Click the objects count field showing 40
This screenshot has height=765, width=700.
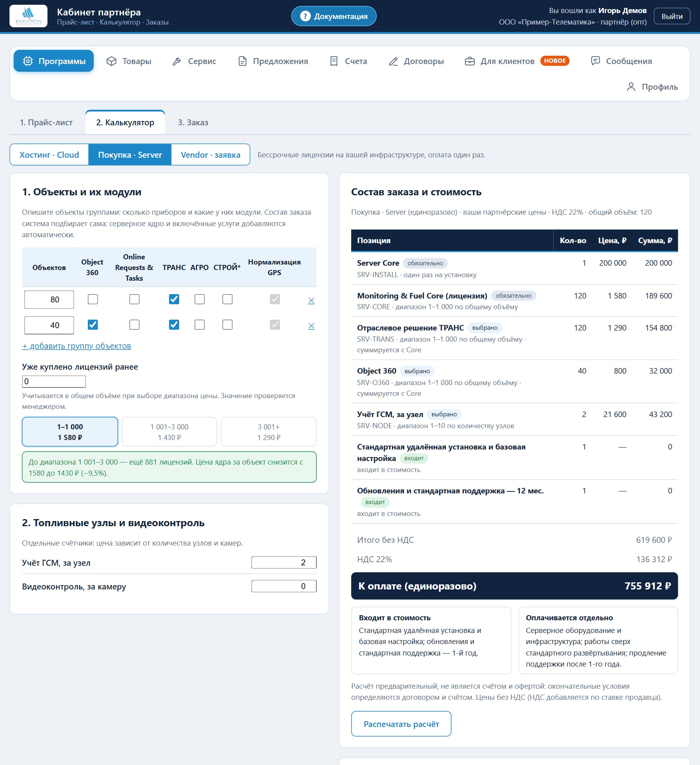[x=49, y=325]
